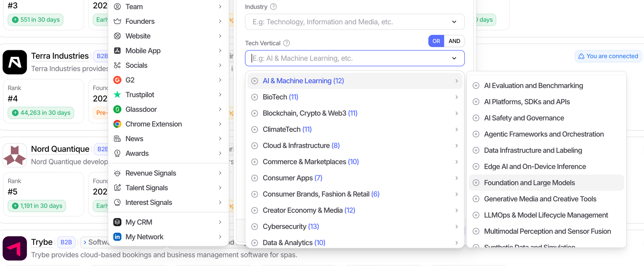Open the Industry dropdown

[x=354, y=22]
